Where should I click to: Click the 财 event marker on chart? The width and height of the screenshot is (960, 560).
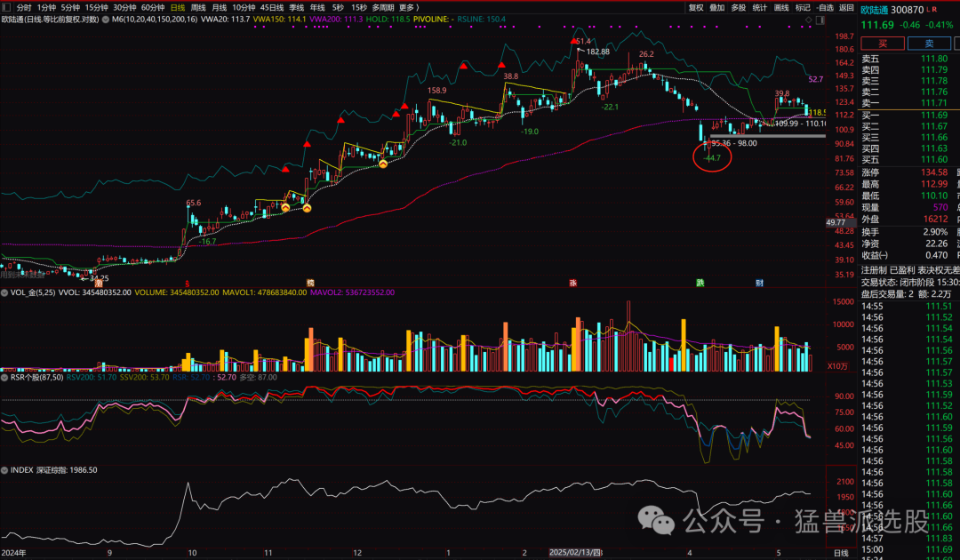(759, 284)
